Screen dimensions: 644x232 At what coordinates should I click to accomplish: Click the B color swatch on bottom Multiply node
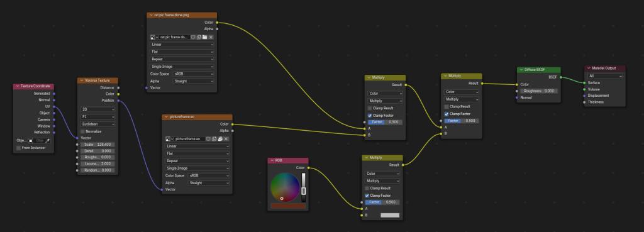point(390,215)
